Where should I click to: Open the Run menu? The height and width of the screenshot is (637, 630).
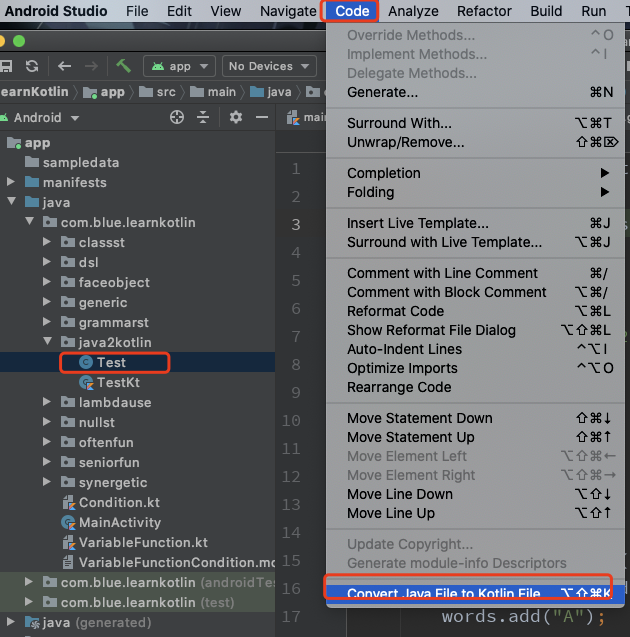(593, 11)
